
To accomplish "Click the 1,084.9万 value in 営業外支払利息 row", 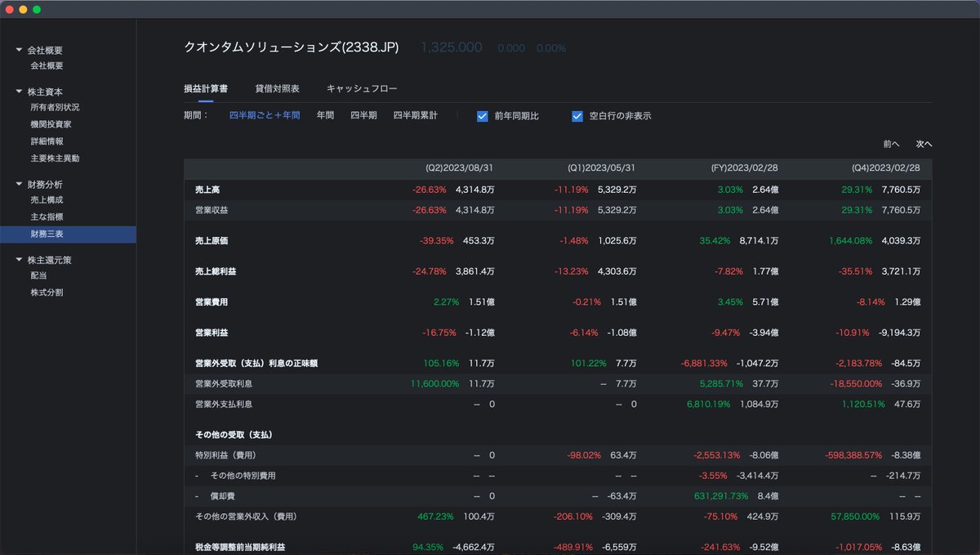I will coord(759,404).
